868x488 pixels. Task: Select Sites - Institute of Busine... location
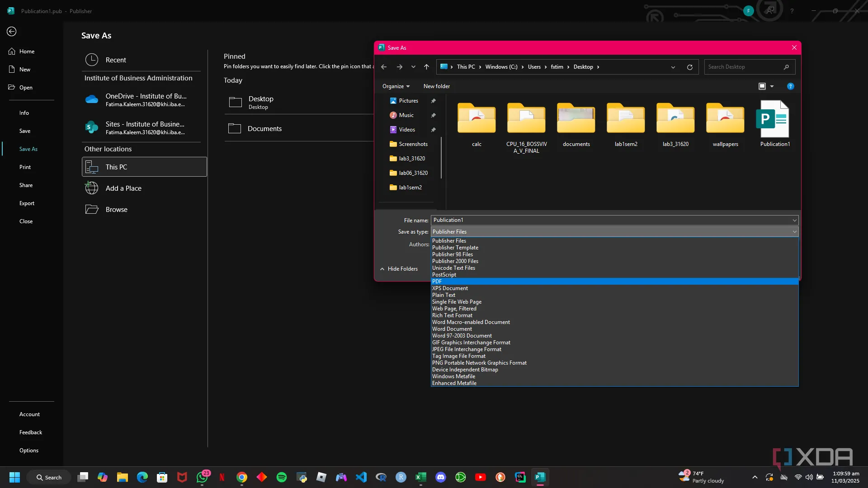(141, 128)
